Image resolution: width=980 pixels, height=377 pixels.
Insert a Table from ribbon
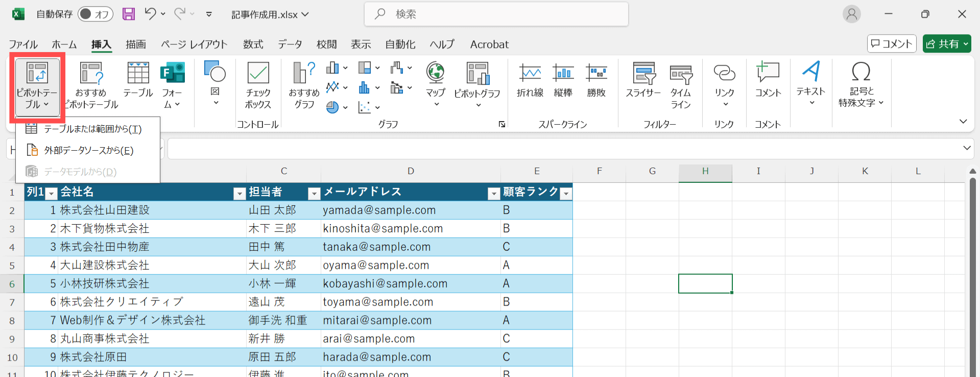[x=138, y=80]
